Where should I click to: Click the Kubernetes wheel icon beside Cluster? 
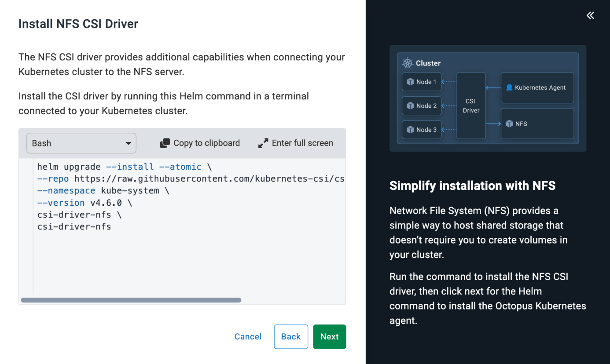(408, 63)
